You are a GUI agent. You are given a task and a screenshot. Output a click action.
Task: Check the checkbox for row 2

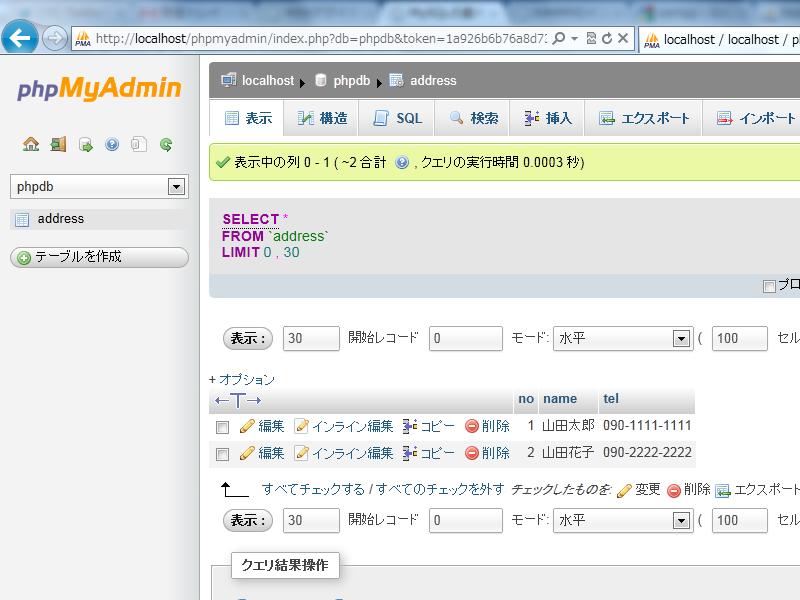pos(223,454)
